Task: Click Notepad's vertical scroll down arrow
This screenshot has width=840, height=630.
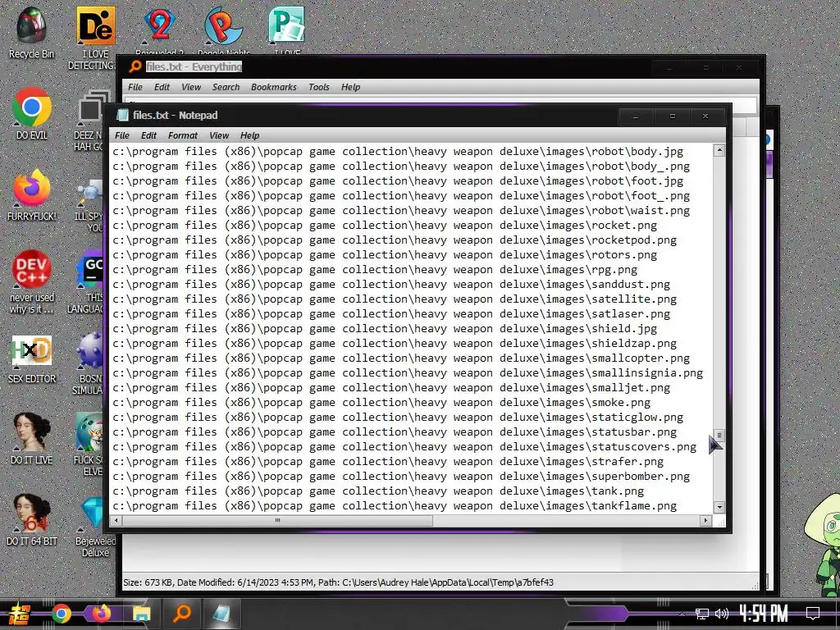Action: (x=719, y=507)
